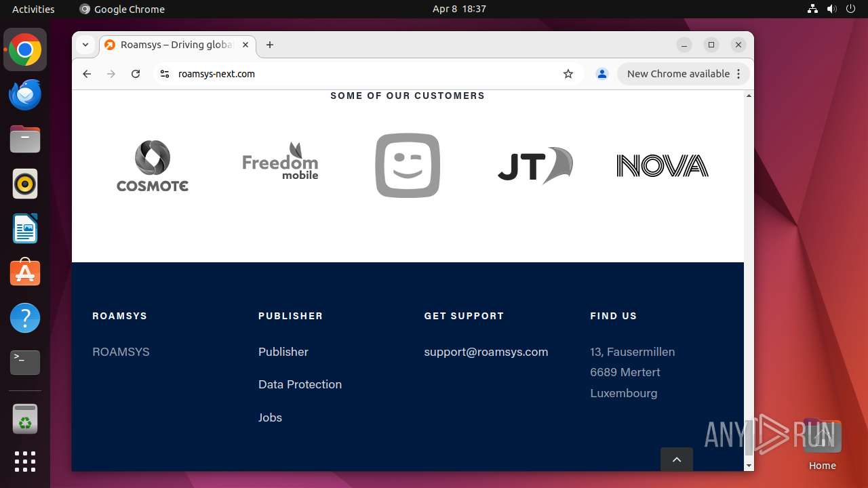Click the '6689 Mertert' address line
868x488 pixels.
coord(625,372)
